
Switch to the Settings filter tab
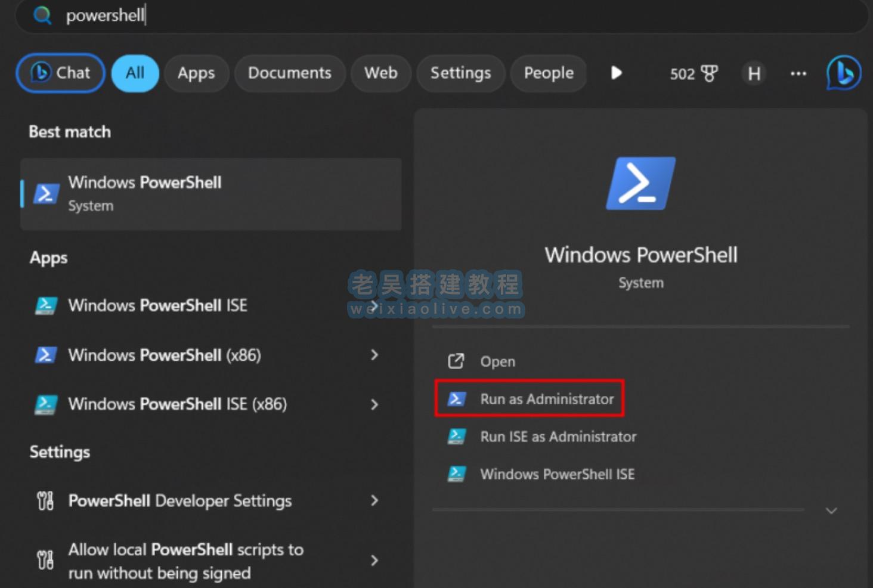(x=460, y=73)
